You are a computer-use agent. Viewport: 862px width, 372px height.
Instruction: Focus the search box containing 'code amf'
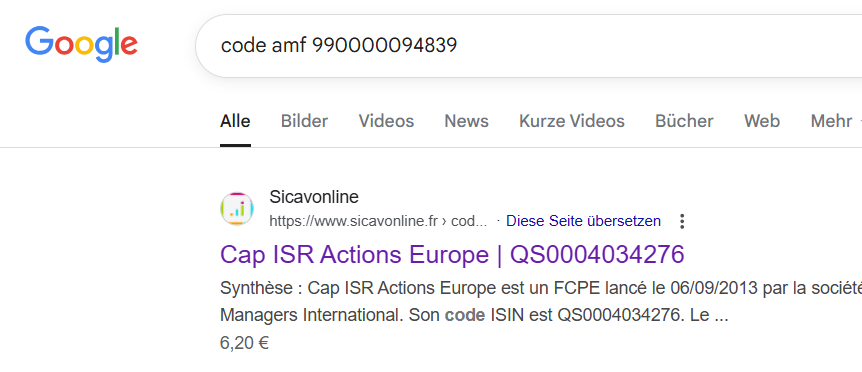click(x=528, y=46)
